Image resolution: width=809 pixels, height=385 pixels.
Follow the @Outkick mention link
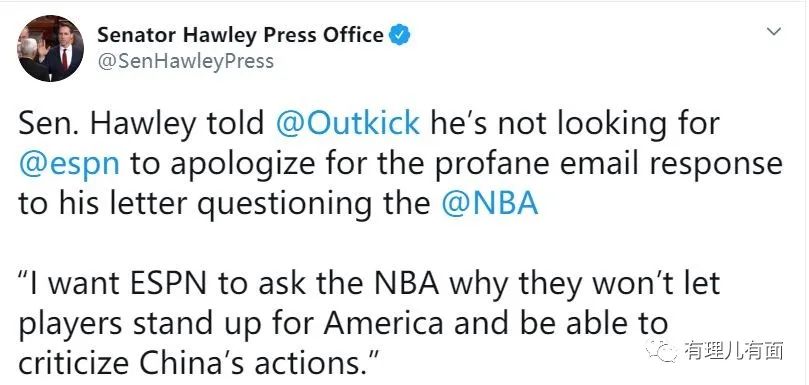[348, 124]
